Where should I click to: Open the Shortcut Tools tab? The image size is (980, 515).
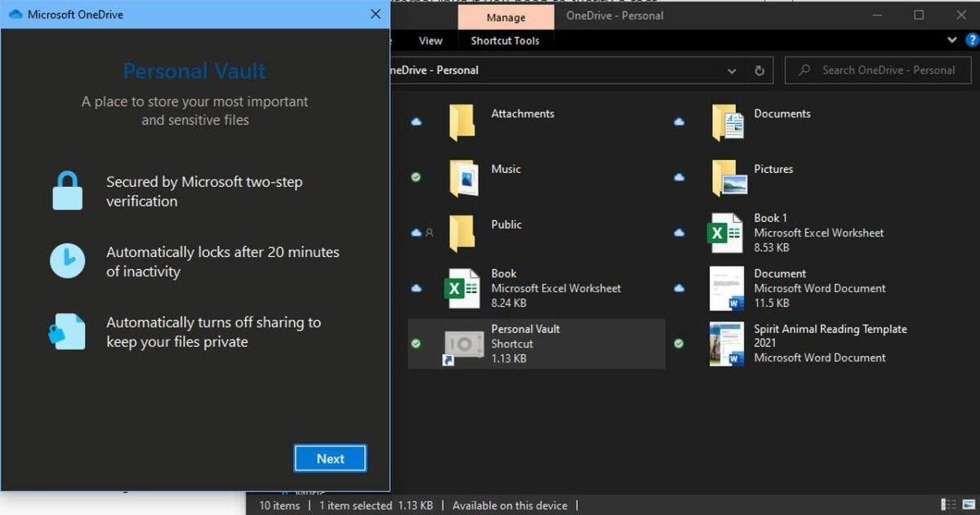pyautogui.click(x=505, y=41)
